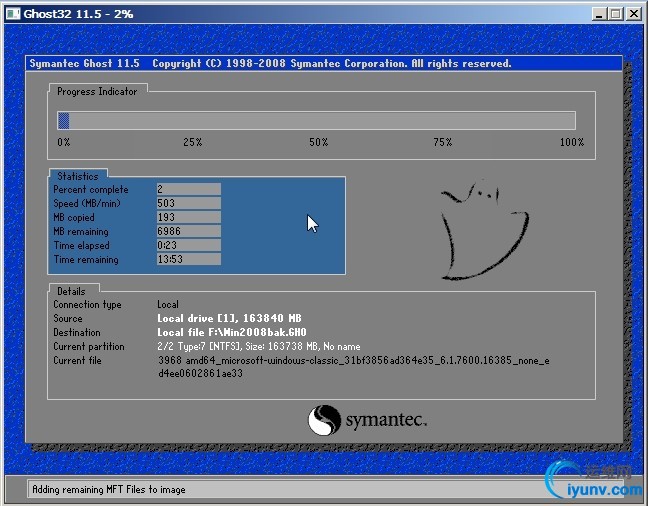Click the 0% progress label
Screen dimensions: 648x506
pos(64,142)
